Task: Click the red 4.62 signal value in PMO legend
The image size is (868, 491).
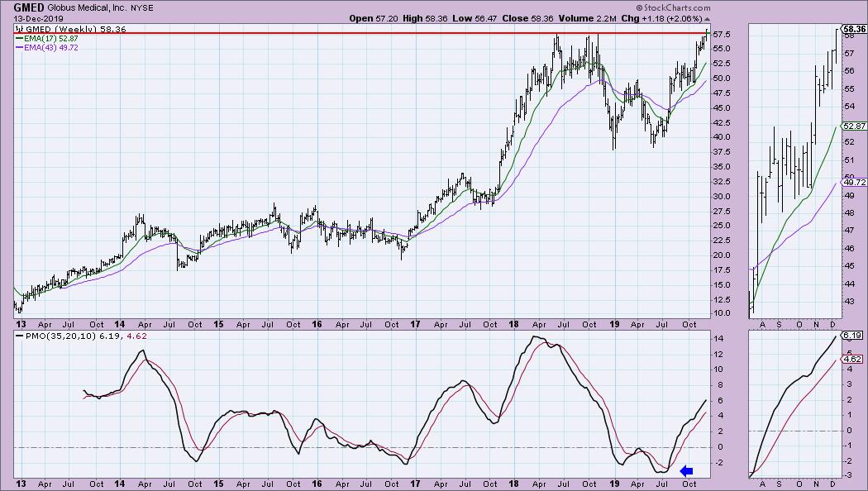Action: coord(137,336)
